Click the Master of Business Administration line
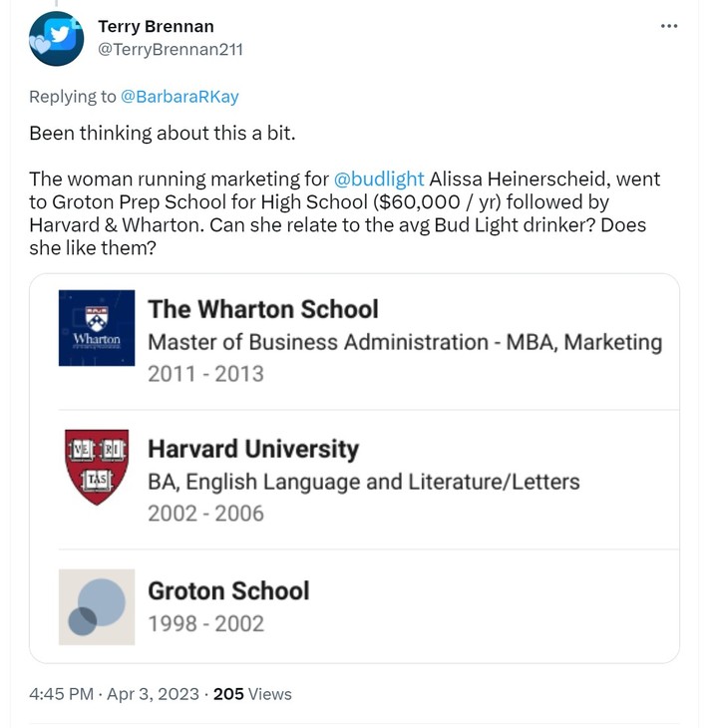Image resolution: width=711 pixels, height=728 pixels. [x=405, y=342]
